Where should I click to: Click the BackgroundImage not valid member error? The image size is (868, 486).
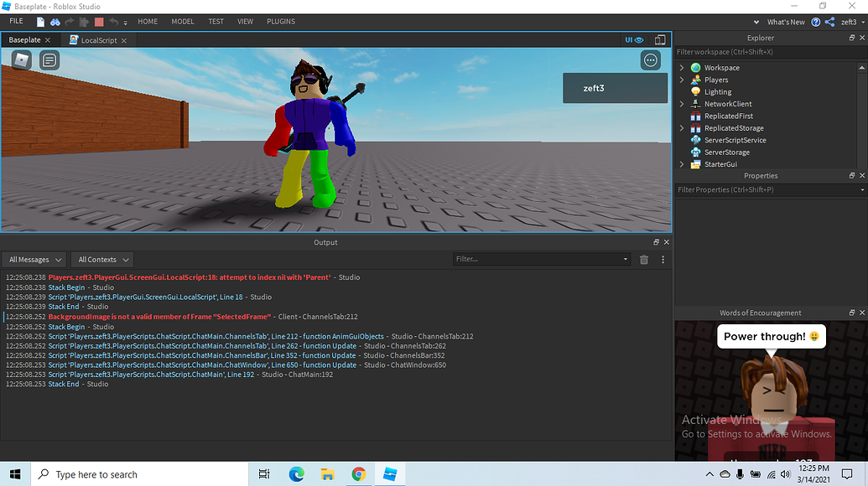tap(159, 317)
